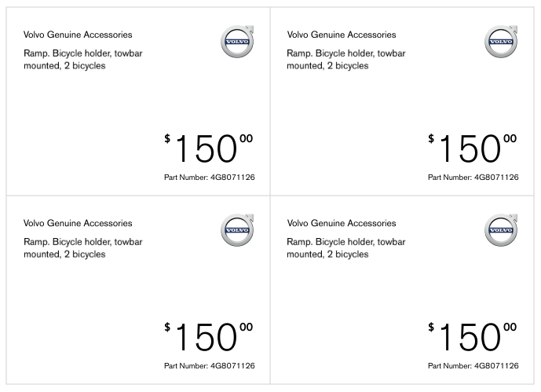Click the bicycle holder description on bottom-right tag
The width and height of the screenshot is (541, 392).
[346, 248]
